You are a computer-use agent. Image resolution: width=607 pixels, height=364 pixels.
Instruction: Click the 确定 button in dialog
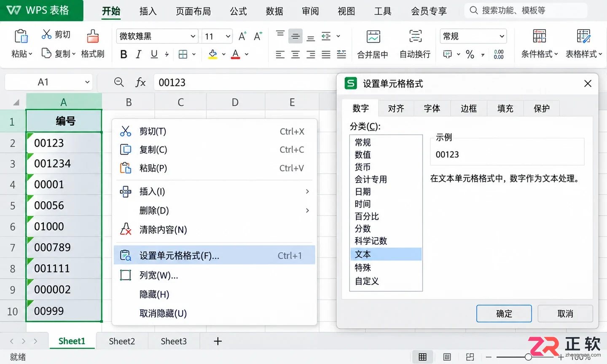click(x=504, y=314)
